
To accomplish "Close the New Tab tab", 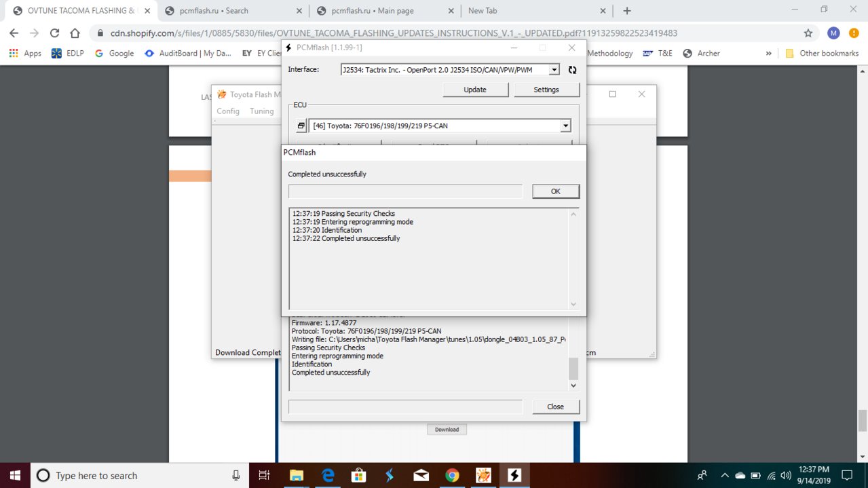I will [601, 11].
